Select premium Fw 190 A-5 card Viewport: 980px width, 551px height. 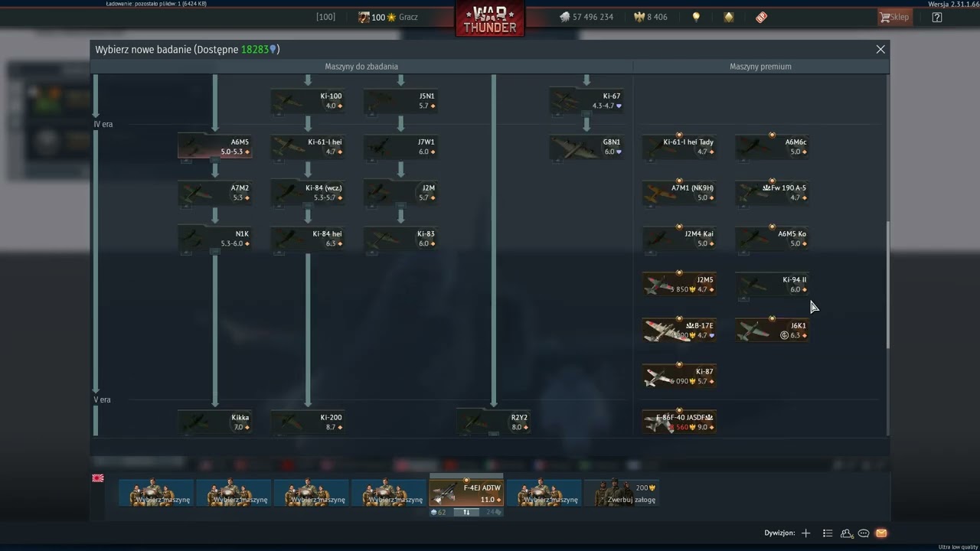772,193
